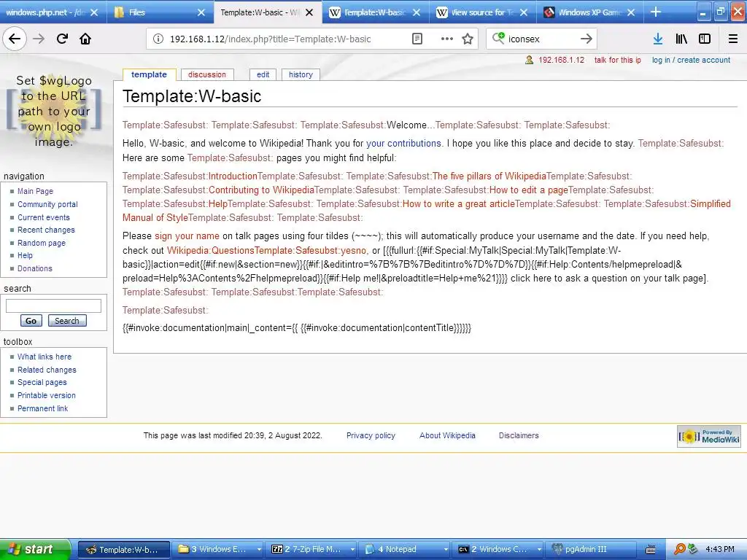Open the discussion tab
The width and height of the screenshot is (747, 560).
click(x=206, y=75)
